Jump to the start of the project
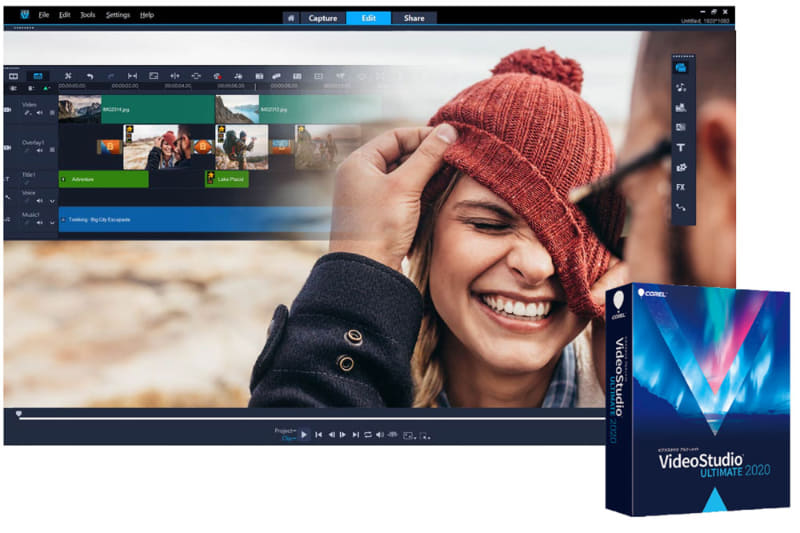800x533 pixels. 318,435
